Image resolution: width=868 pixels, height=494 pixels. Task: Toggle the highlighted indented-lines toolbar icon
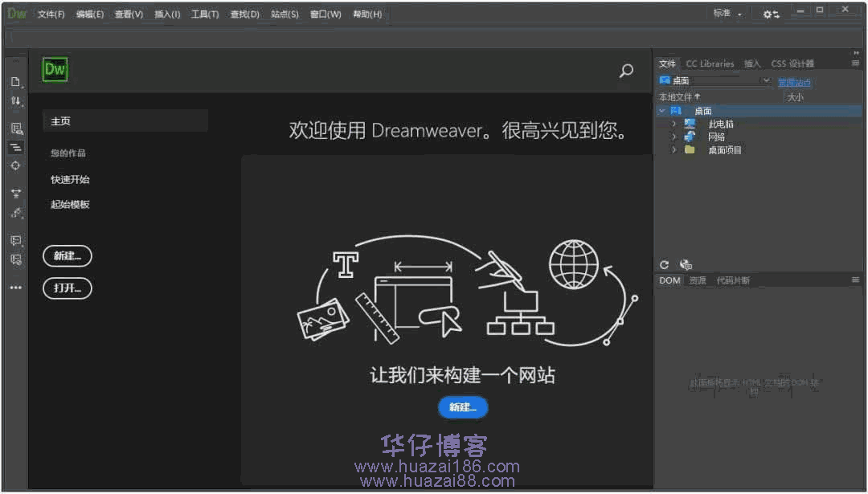(16, 148)
